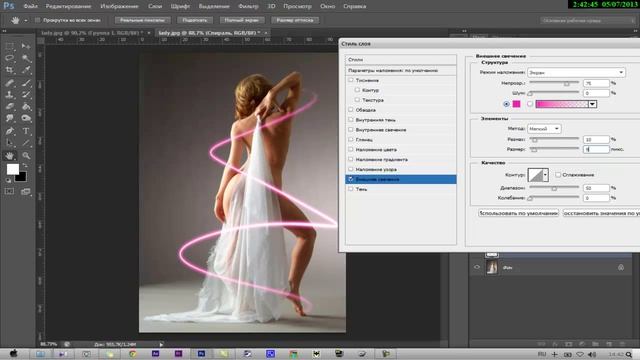This screenshot has height=360, width=640.
Task: Click the white foreground color swatch
Action: (x=12, y=169)
